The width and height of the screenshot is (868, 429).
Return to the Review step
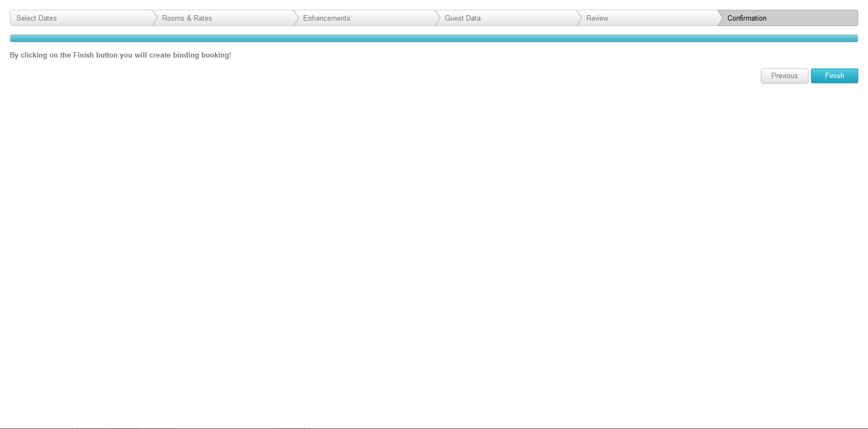point(648,18)
